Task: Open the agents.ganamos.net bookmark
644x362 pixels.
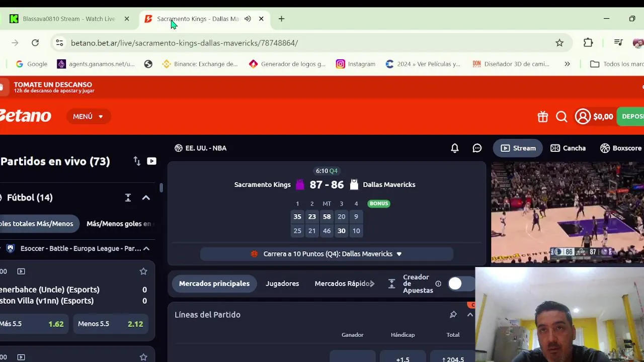Action: click(x=96, y=64)
